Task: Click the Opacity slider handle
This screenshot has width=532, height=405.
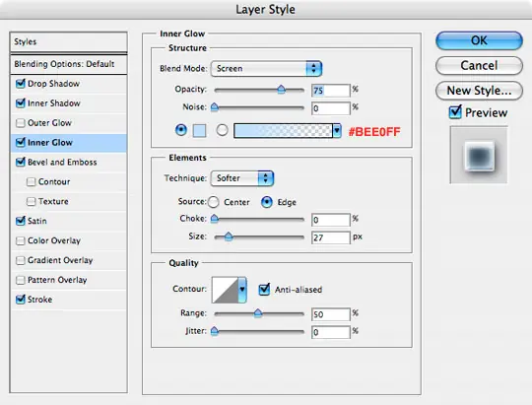Action: click(x=281, y=90)
